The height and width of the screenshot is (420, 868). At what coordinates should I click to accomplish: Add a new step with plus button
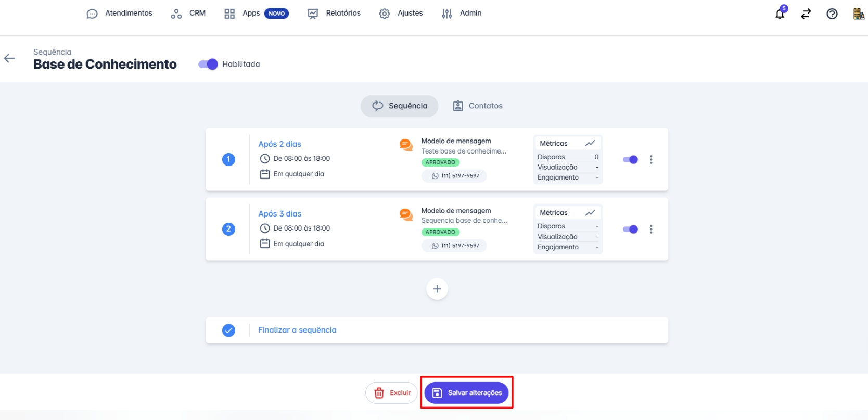tap(437, 289)
